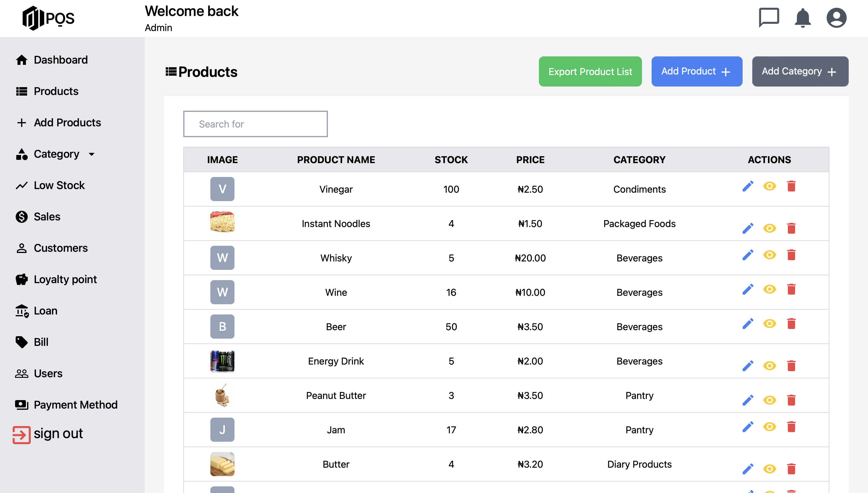
Task: Go to Dashboard in the sidebar
Action: pos(52,60)
